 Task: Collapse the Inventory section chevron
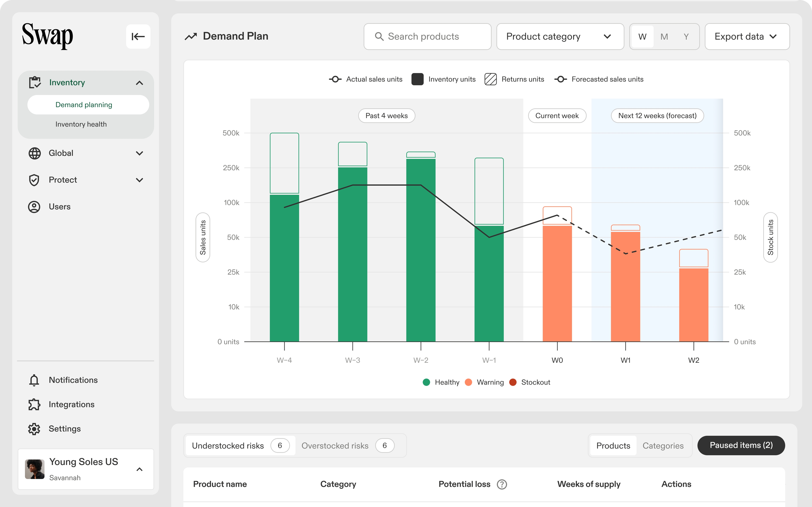[x=140, y=83]
